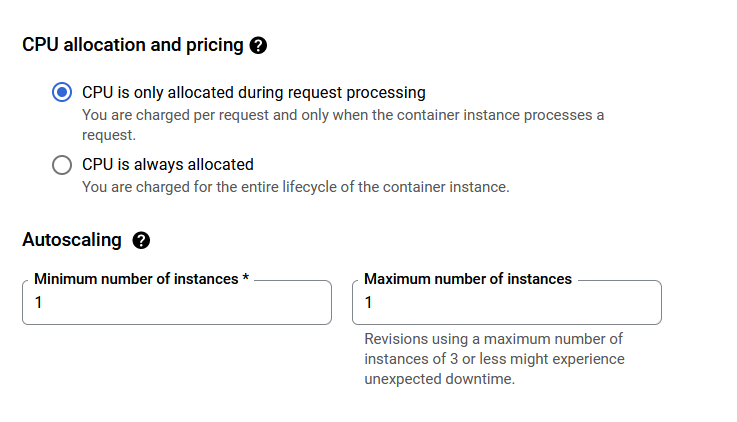Select the request-processing-only CPU radio button
737x422 pixels.
click(x=62, y=92)
